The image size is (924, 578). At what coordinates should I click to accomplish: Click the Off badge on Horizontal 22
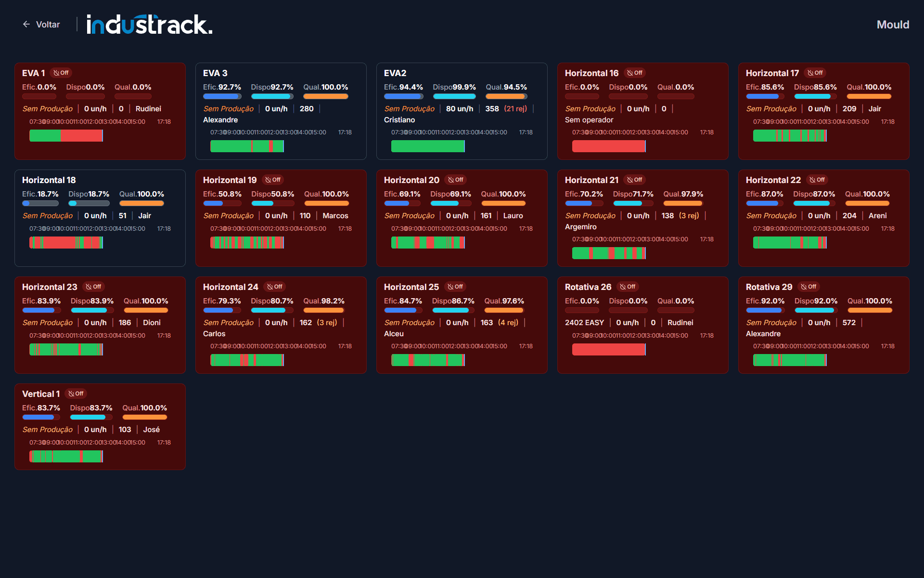point(817,180)
